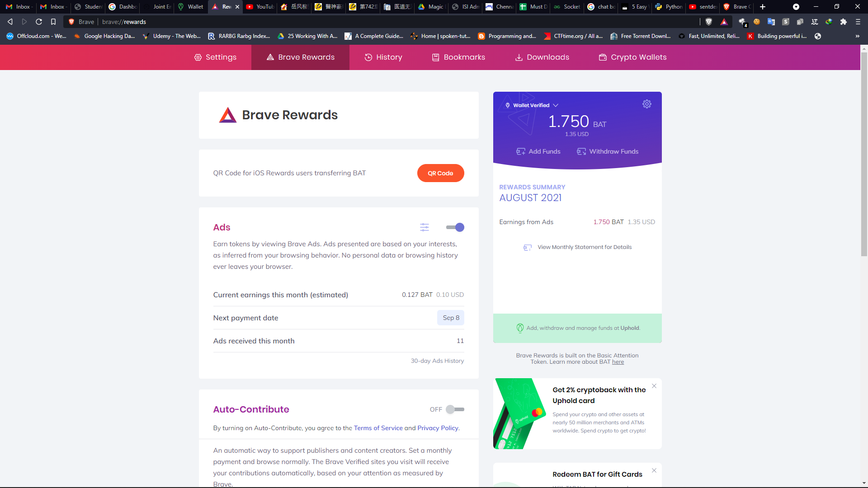
Task: Open the tab search dropdown button
Action: pos(796,7)
